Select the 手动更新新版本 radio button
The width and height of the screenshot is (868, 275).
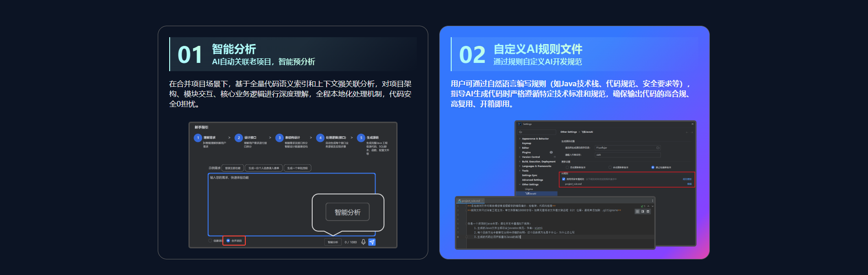coord(610,168)
